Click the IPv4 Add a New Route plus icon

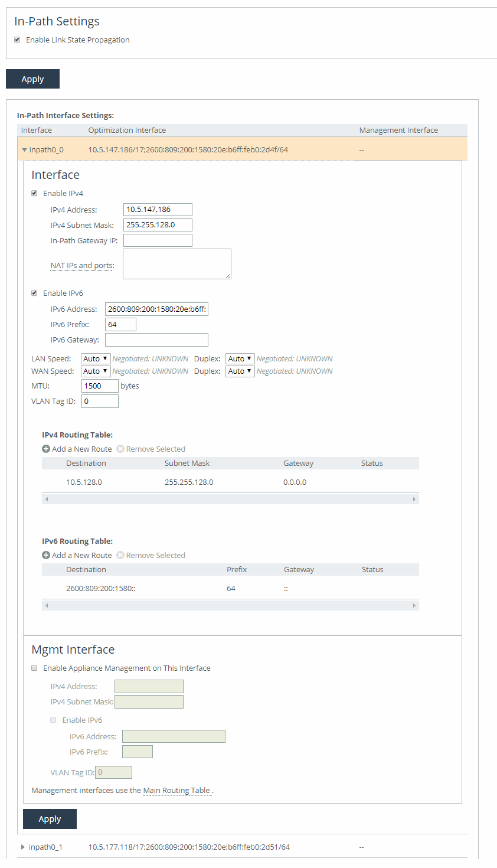click(46, 449)
